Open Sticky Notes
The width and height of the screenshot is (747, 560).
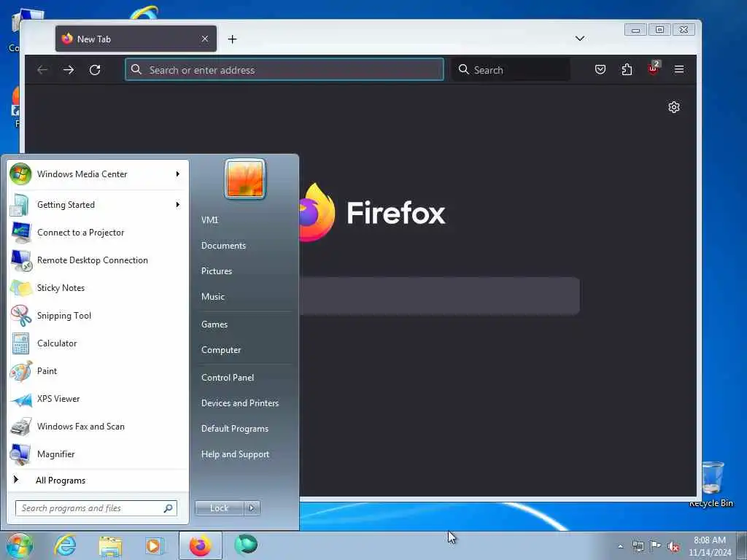click(98, 287)
